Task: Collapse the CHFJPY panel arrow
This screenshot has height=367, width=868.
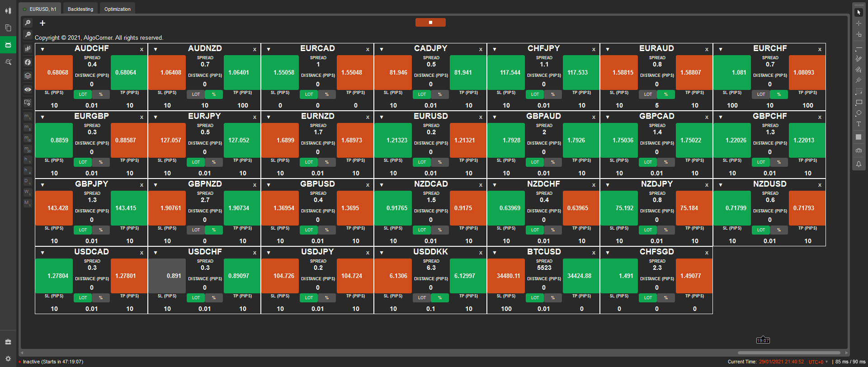Action: (x=495, y=49)
